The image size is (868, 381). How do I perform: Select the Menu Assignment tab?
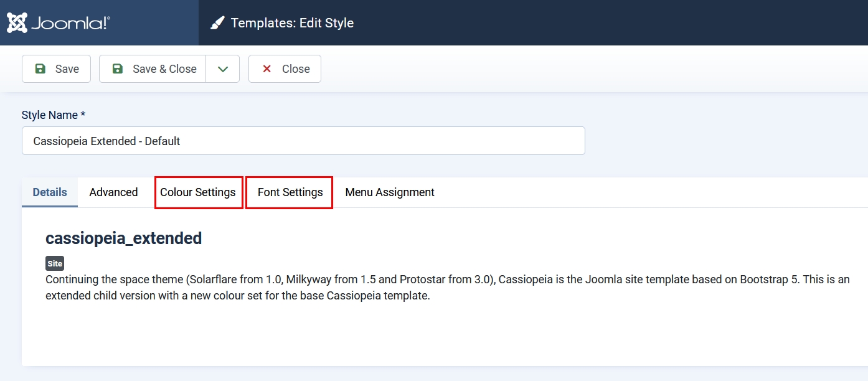390,192
